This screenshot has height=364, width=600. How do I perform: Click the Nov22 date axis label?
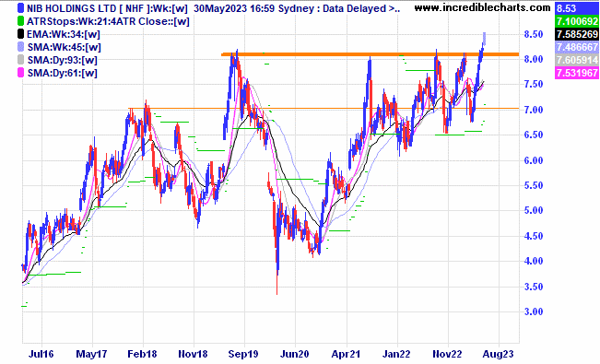point(447,354)
